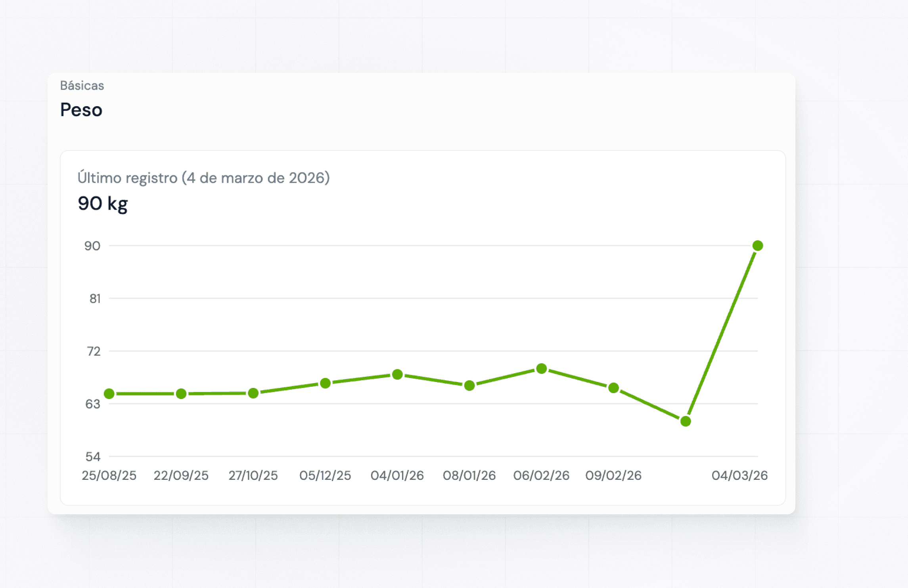
Task: Click the 04/03/26 x-axis label
Action: click(x=739, y=475)
